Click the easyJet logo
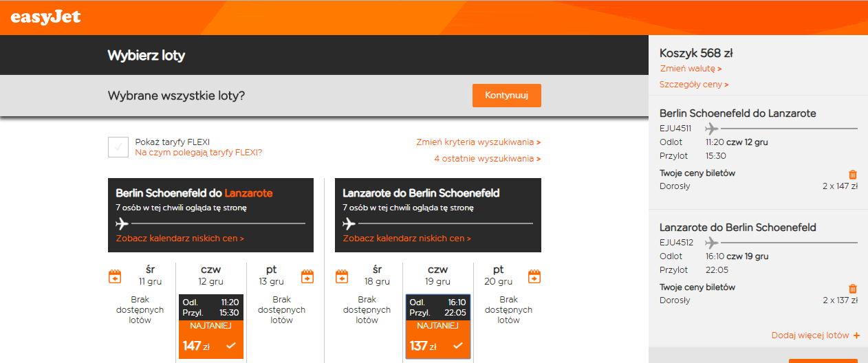Viewport: 868px width, 363px height. (45, 17)
